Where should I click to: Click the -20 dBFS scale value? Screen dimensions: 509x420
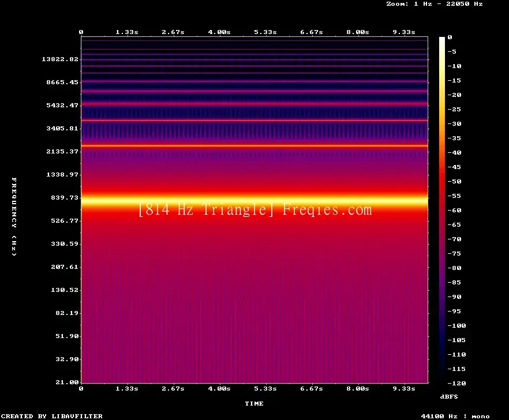454,95
